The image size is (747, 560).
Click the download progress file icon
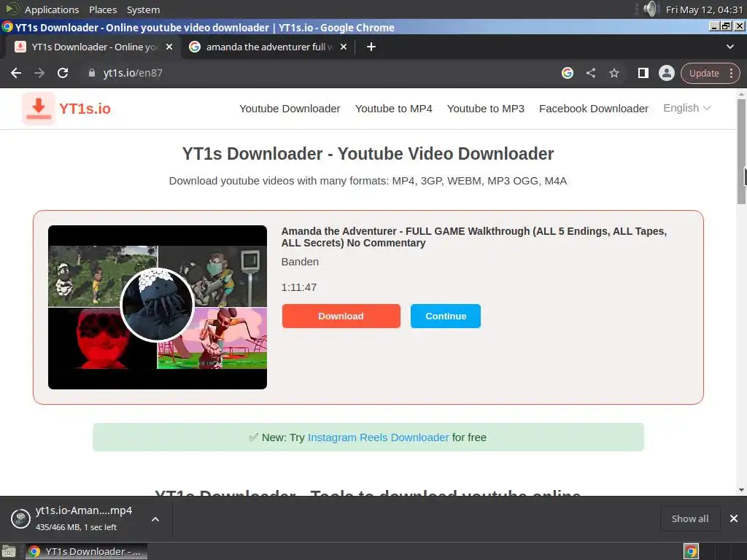pyautogui.click(x=20, y=518)
